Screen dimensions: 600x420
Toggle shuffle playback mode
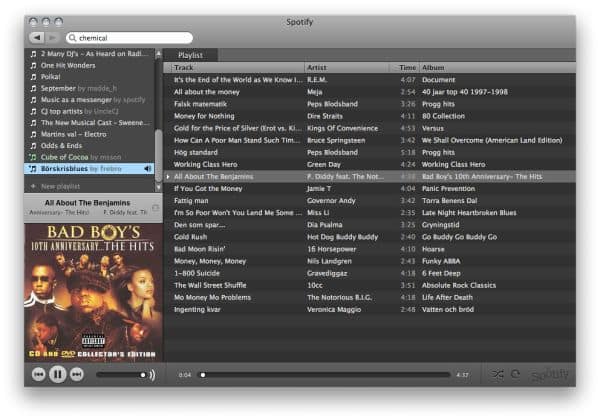click(497, 374)
